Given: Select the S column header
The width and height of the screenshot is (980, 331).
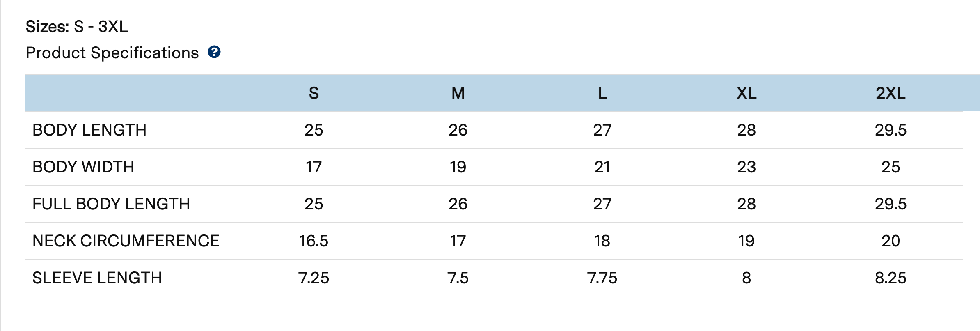Looking at the screenshot, I should pyautogui.click(x=314, y=93).
